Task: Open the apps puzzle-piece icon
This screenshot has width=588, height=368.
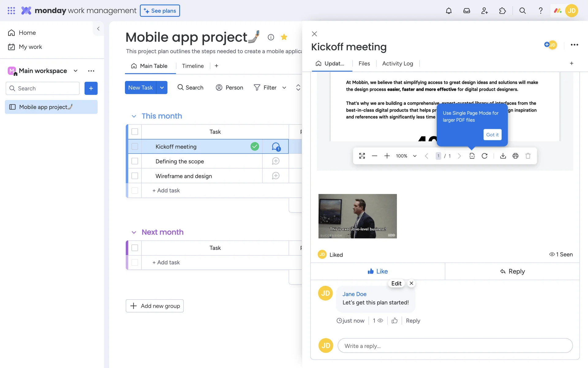Action: [502, 11]
